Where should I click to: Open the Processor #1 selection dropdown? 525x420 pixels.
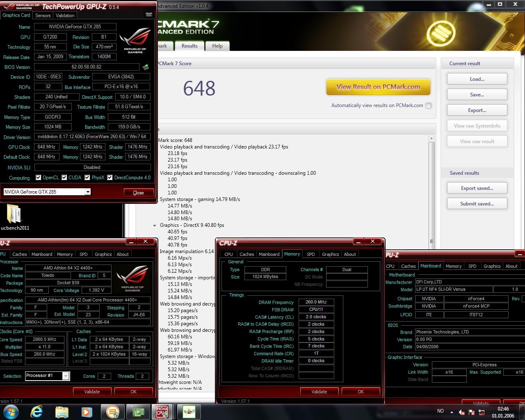coord(48,376)
